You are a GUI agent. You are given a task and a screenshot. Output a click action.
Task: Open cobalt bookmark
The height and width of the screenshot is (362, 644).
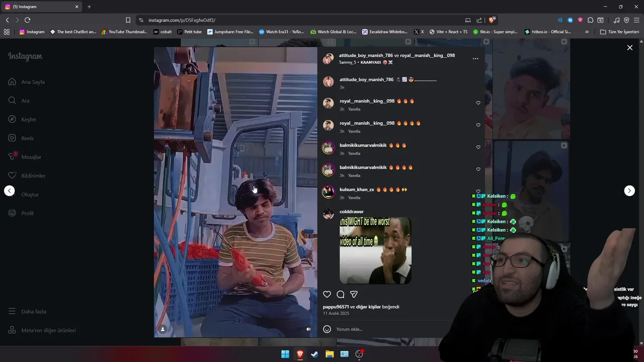click(x=163, y=32)
